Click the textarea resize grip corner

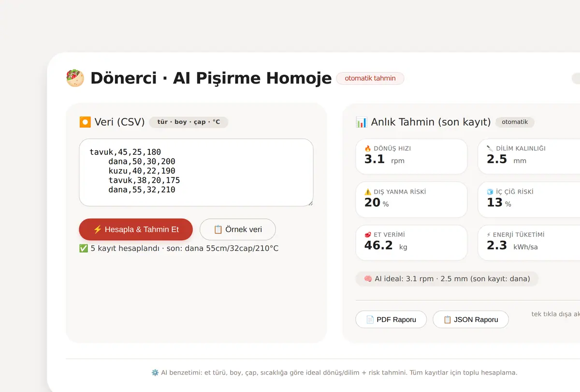(310, 203)
